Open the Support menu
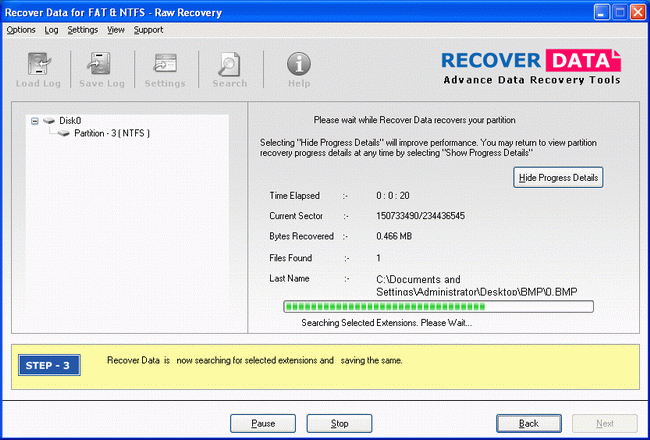This screenshot has height=440, width=650. [148, 30]
